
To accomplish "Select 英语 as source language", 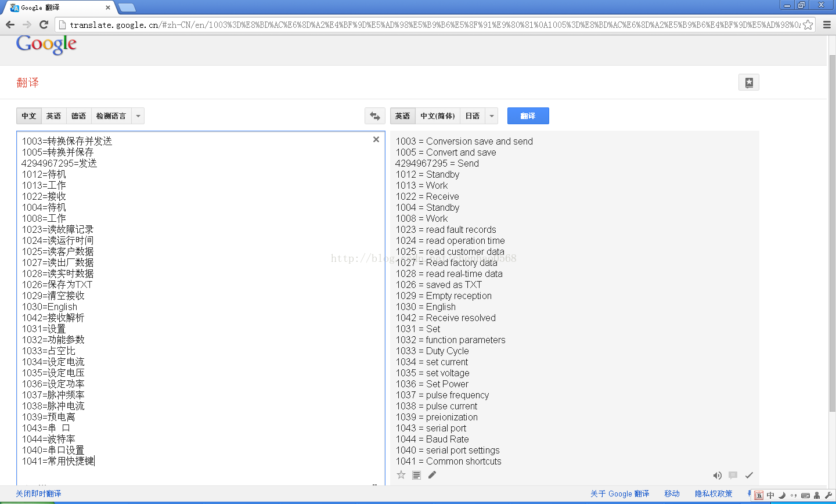I will 54,116.
